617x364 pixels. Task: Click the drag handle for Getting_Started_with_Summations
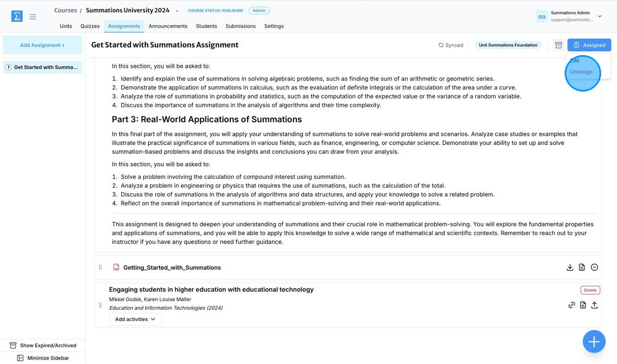tap(100, 268)
